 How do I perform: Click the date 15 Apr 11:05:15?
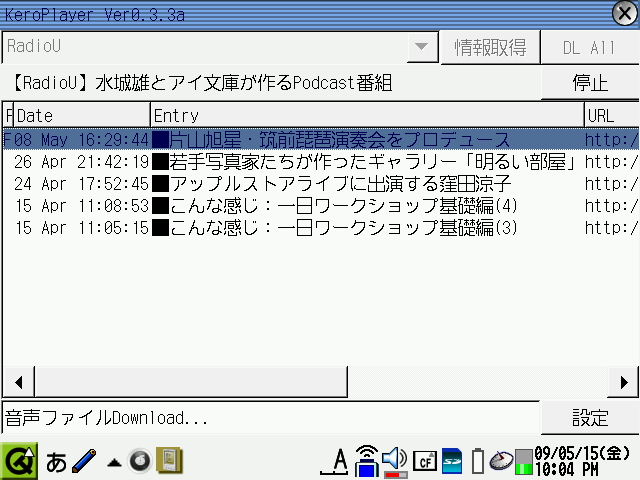click(x=81, y=228)
